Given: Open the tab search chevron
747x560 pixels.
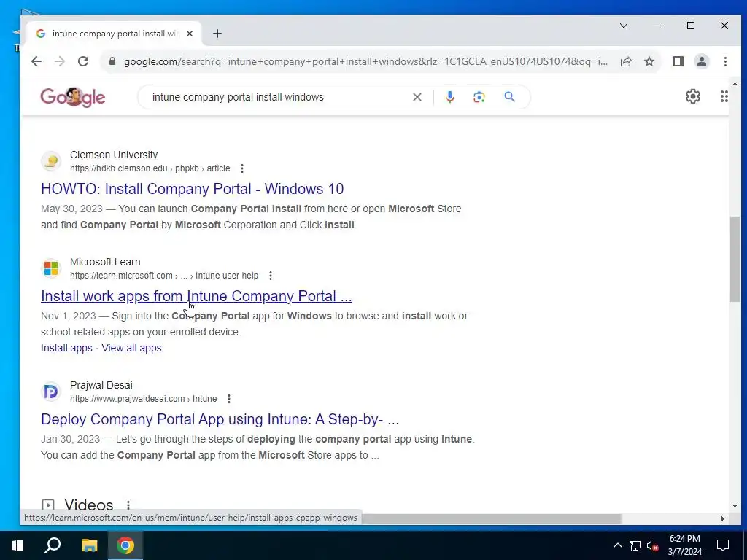Looking at the screenshot, I should pos(624,26).
